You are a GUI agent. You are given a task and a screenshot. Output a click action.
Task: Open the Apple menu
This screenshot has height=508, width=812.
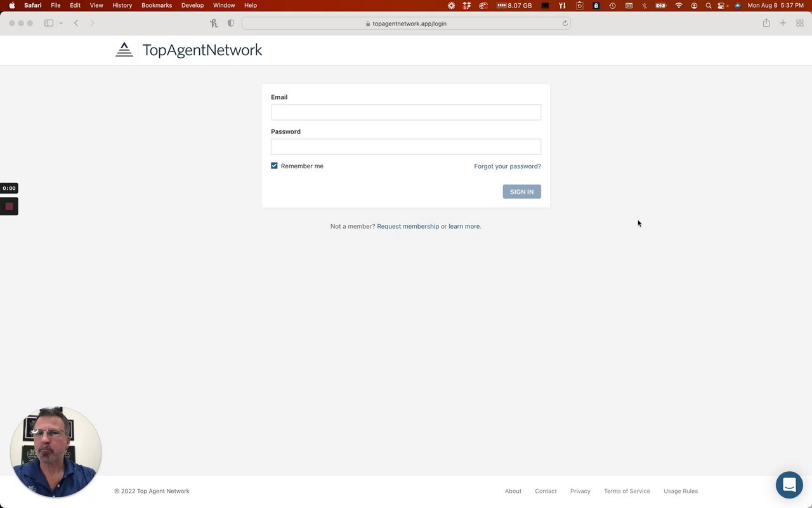12,5
